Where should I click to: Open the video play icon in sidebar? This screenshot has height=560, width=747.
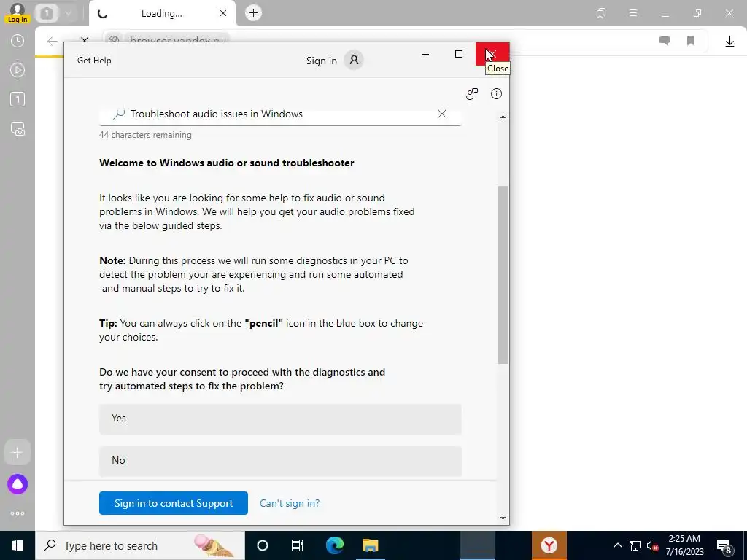[x=18, y=70]
